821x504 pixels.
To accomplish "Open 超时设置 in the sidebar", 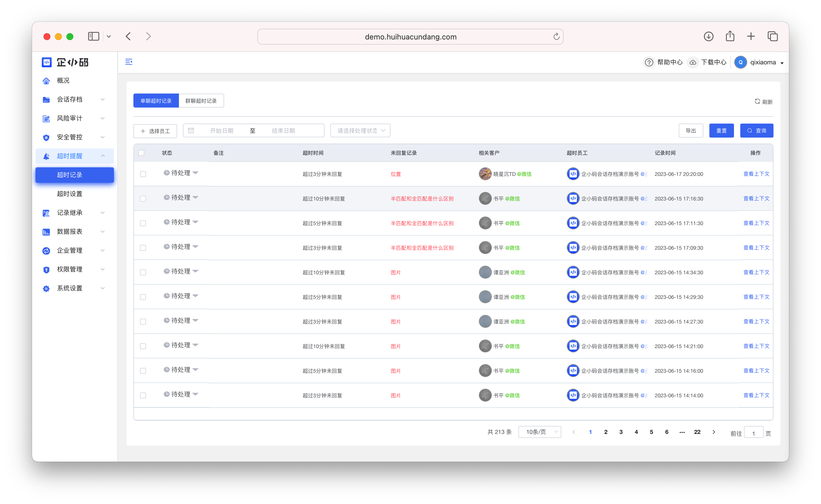I will [69, 194].
